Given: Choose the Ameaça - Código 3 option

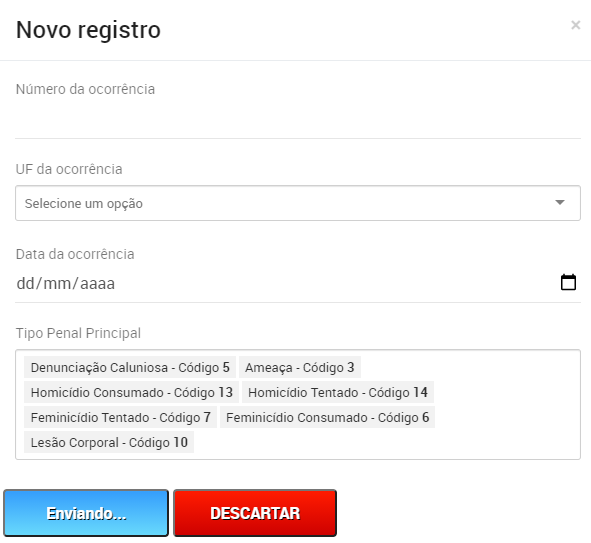Looking at the screenshot, I should [300, 367].
